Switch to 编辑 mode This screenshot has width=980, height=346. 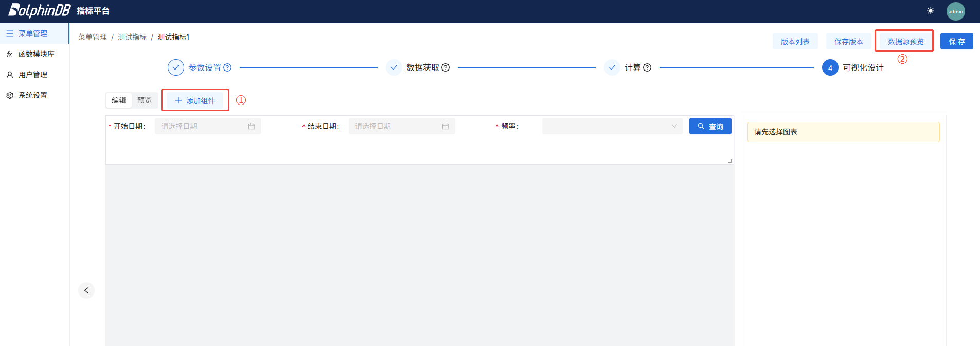coord(119,100)
